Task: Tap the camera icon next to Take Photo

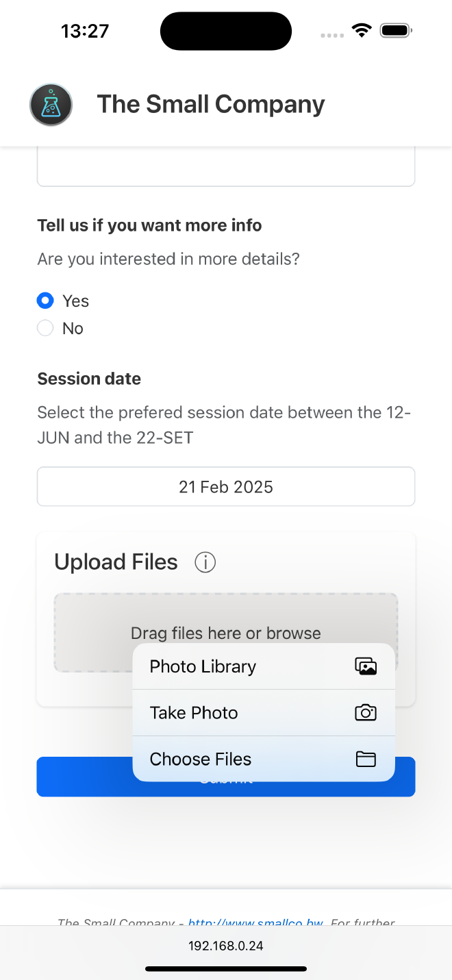Action: (366, 712)
